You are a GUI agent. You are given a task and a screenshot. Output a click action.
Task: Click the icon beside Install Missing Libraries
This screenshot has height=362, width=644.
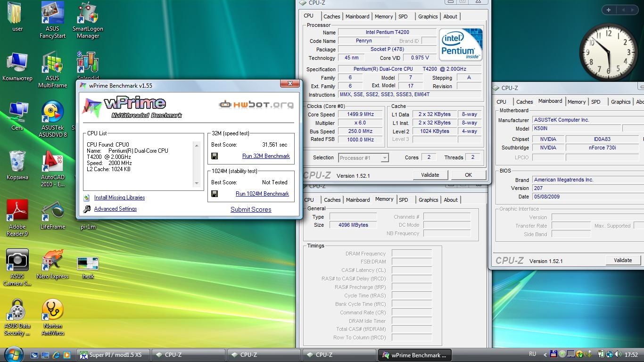pos(87,198)
